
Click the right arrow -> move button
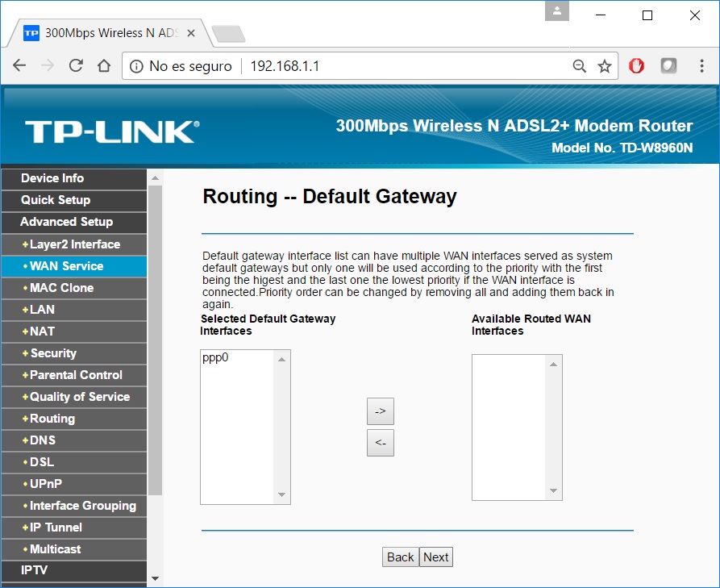pyautogui.click(x=381, y=411)
